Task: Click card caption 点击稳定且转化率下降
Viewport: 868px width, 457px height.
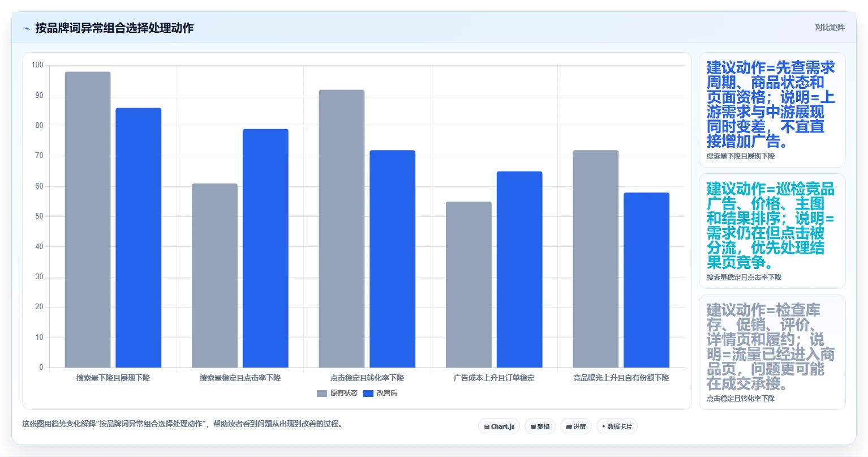Action: point(741,399)
